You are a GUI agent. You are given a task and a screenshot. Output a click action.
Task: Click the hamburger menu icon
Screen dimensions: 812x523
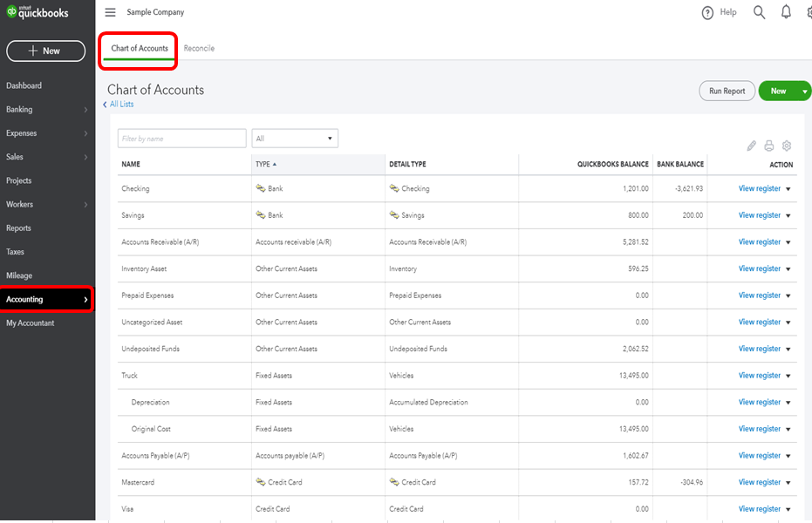[x=110, y=12]
